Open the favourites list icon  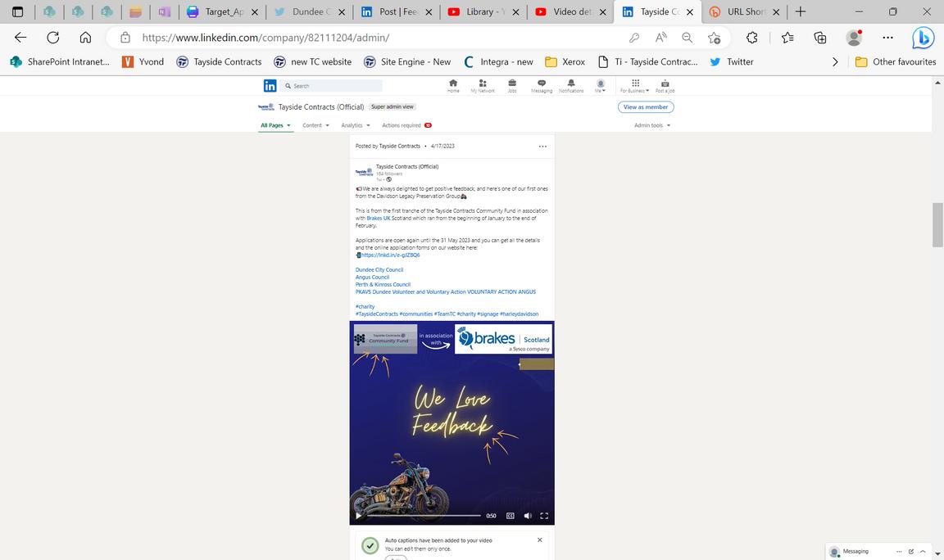787,38
